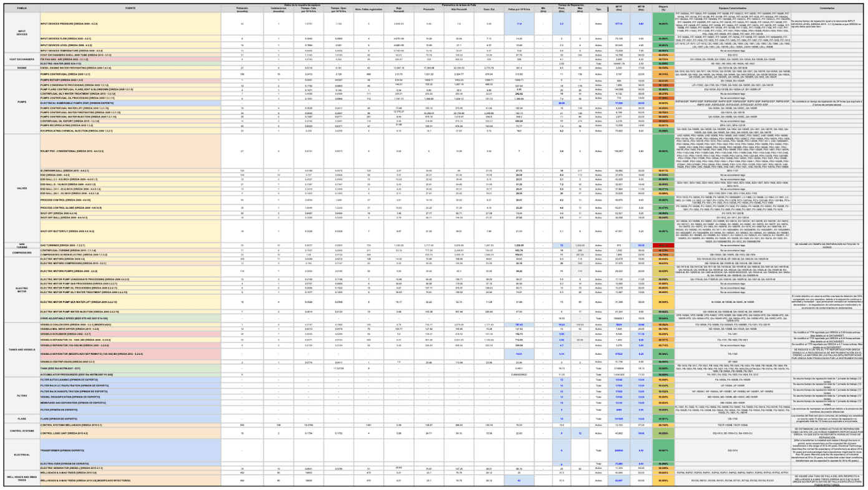Click the INPUT DEVICES family cell
Image resolution: width=868 pixels, height=490 pixels.
(x=22, y=32)
